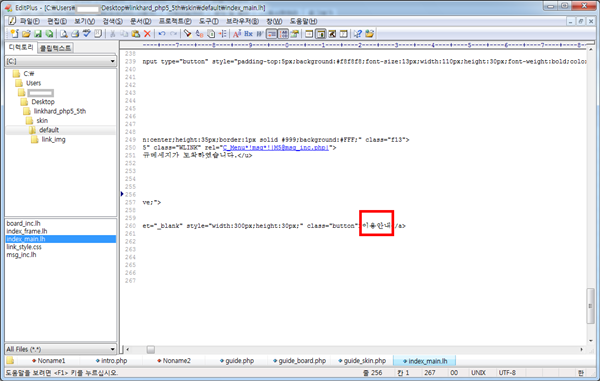This screenshot has height=381, width=600.
Task: Click the UTF-8 encoding in status bar
Action: tap(507, 373)
